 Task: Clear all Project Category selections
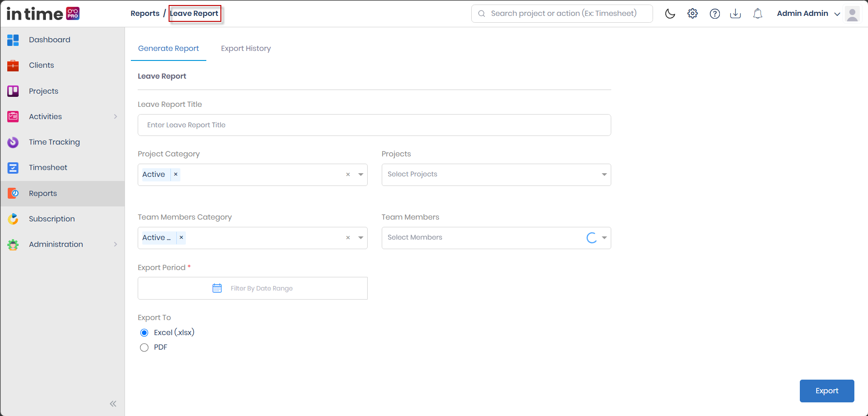[348, 175]
